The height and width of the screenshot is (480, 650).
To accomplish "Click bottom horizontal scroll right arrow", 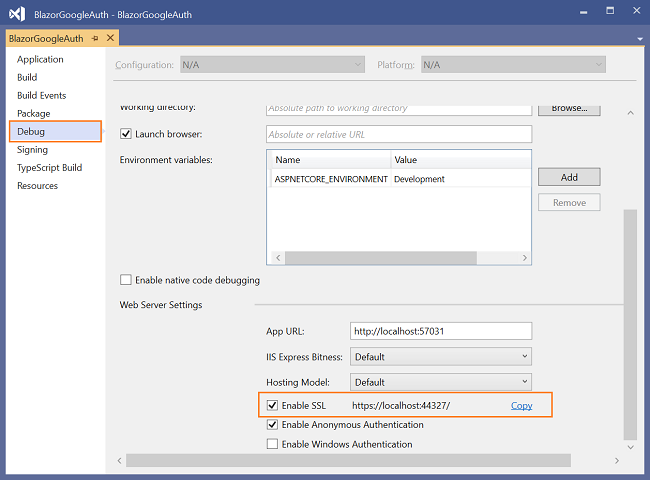I will (x=617, y=461).
